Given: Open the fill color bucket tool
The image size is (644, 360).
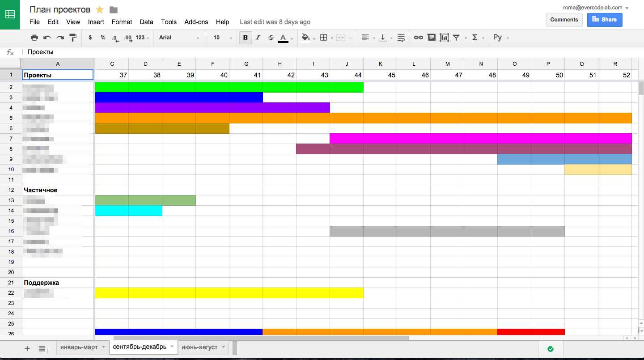Looking at the screenshot, I should tap(306, 38).
